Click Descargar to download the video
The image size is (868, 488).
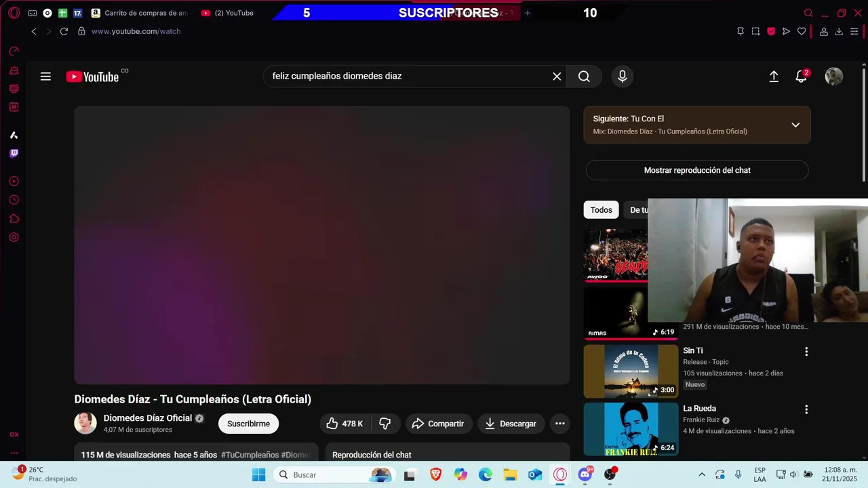tap(511, 424)
